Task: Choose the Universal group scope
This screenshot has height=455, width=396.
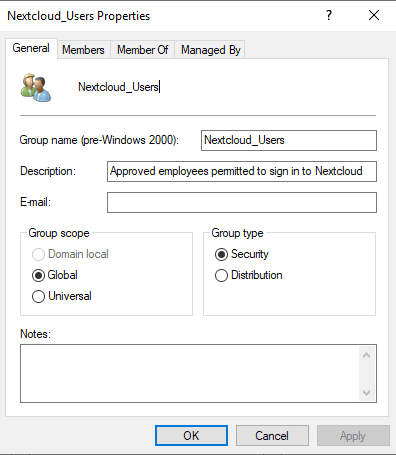Action: [62, 296]
